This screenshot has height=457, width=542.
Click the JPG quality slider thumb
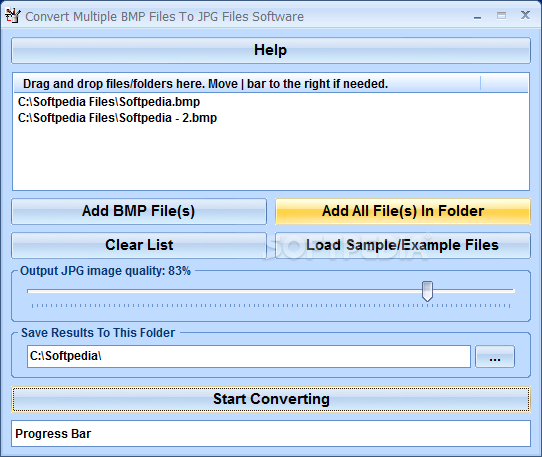[x=427, y=291]
